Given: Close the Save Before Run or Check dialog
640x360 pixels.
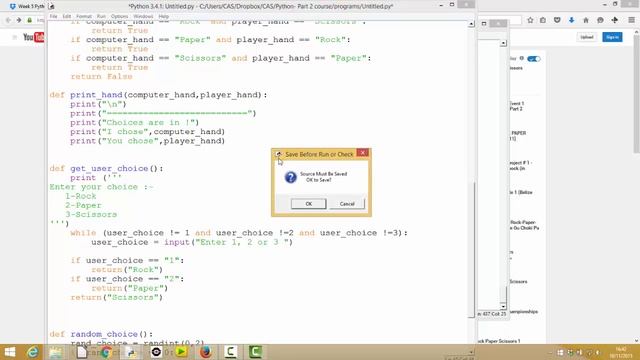Looking at the screenshot, I should (x=362, y=153).
